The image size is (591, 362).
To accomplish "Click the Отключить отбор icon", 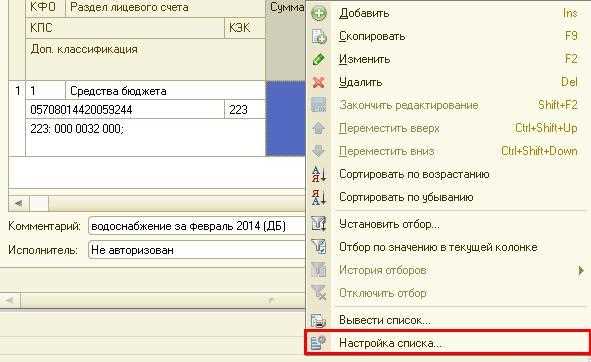I will (x=319, y=293).
